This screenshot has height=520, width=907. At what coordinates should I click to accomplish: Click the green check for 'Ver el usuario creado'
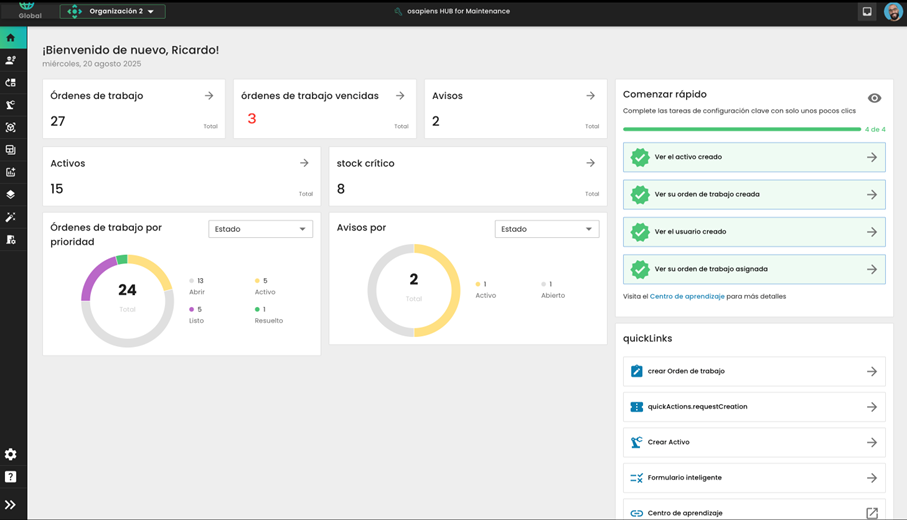click(640, 232)
